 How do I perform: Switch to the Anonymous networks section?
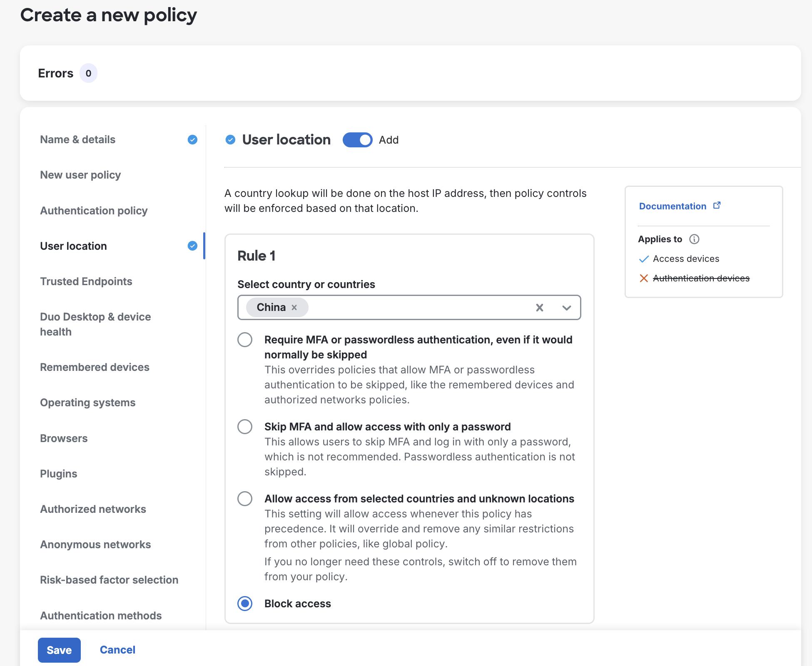(95, 544)
